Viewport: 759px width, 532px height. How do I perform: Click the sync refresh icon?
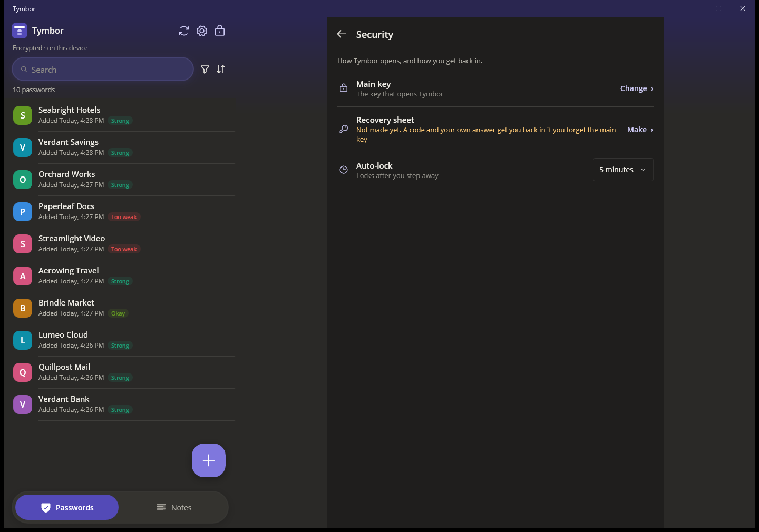point(184,31)
